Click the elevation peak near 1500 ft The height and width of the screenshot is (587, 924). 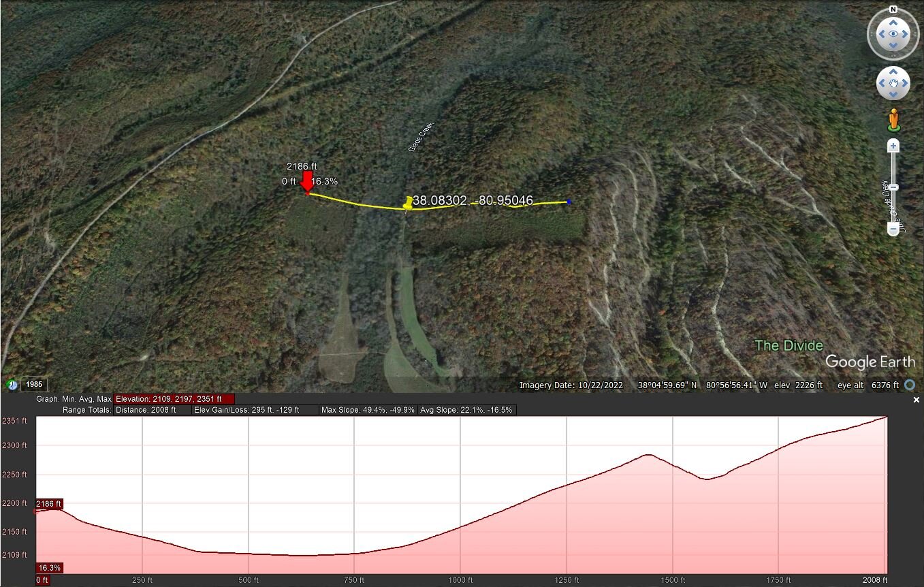(647, 455)
